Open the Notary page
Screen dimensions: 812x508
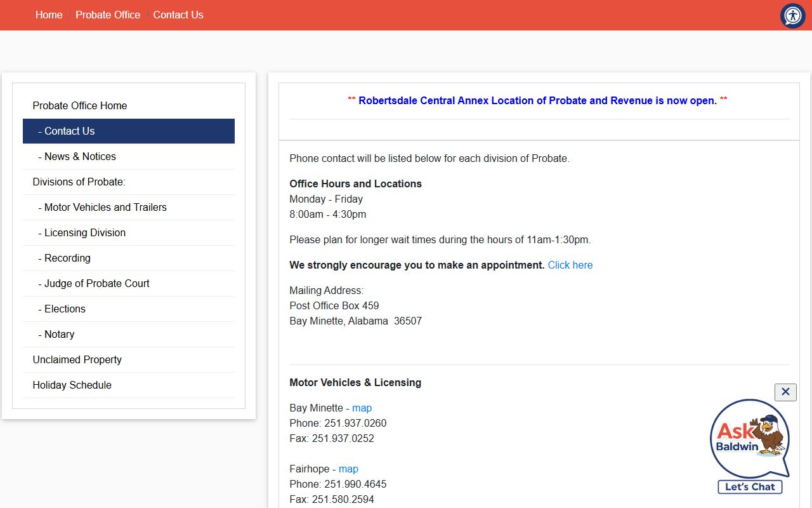point(129,334)
